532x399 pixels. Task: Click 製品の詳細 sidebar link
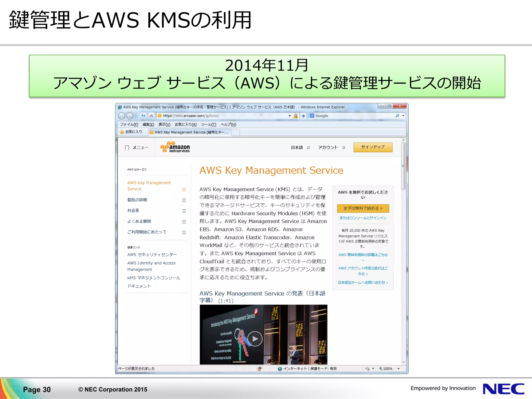click(137, 200)
